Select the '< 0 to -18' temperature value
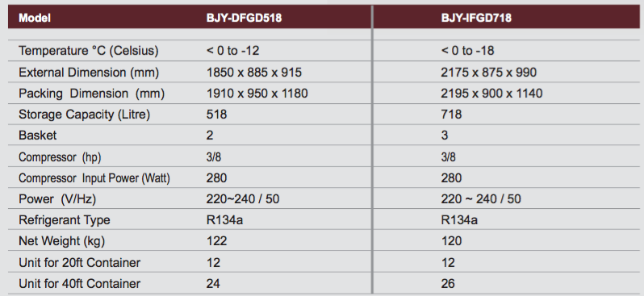 click(467, 51)
